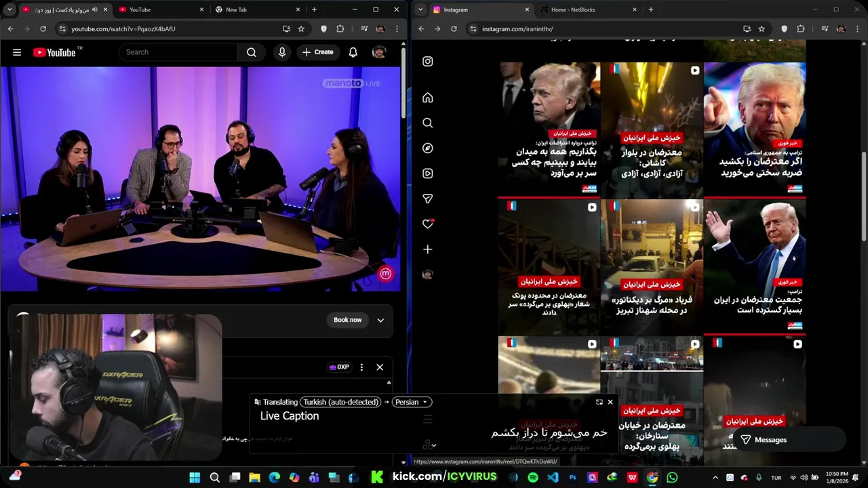Viewport: 868px width, 488px height.
Task: Open the Trump pointing finger reel thumbnail
Action: click(755, 129)
